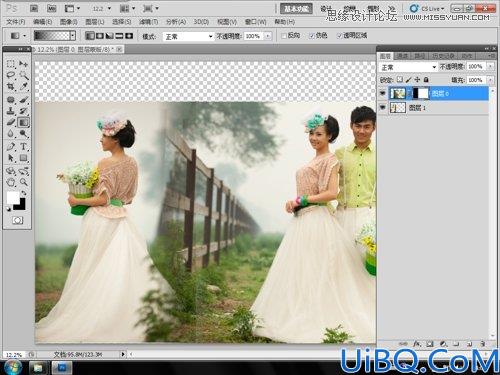
Task: Toggle the 透明区域 (Transparency) checkbox
Action: coord(339,36)
